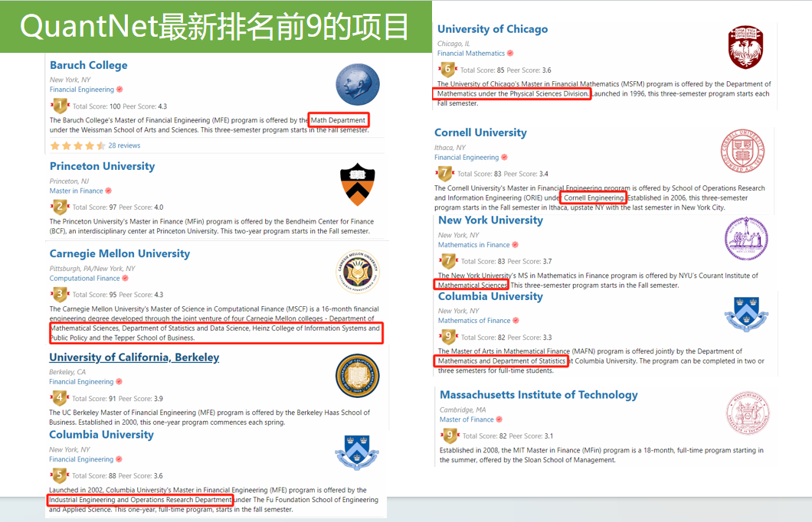Open the Baruch College heading link
The image size is (812, 522).
(89, 65)
